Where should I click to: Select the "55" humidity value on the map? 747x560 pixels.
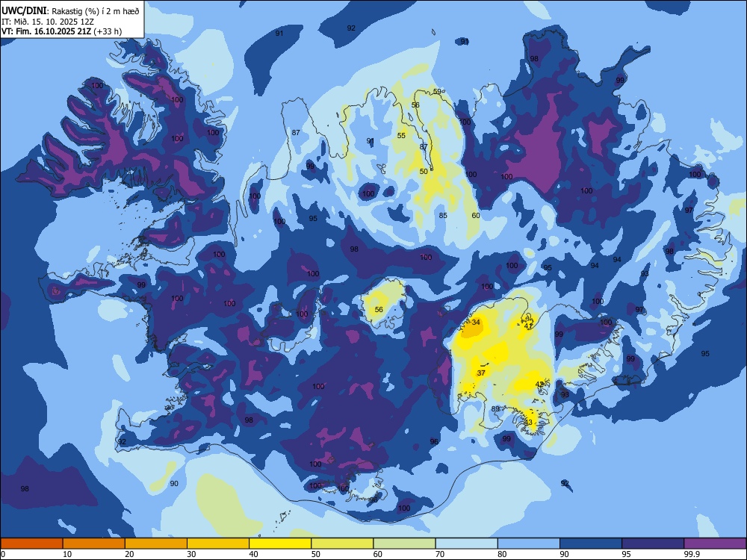coord(402,135)
